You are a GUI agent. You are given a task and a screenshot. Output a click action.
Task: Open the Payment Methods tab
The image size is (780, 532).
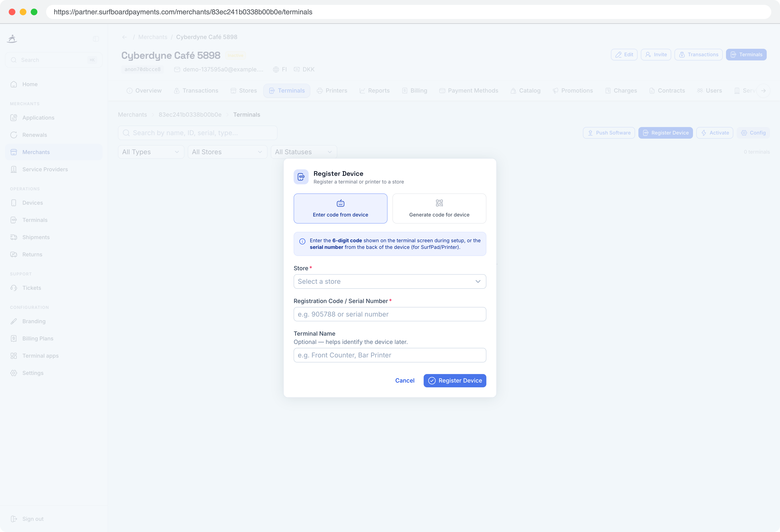(x=469, y=91)
